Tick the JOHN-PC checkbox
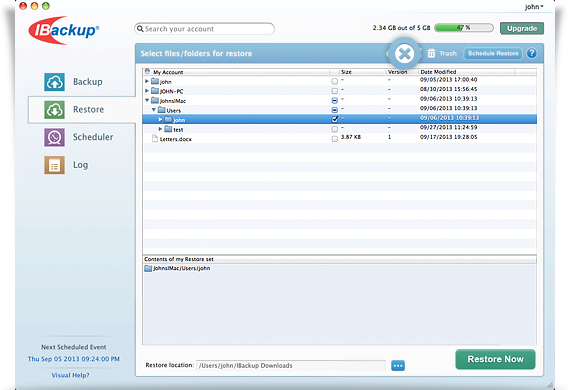570x390 pixels. (x=335, y=91)
